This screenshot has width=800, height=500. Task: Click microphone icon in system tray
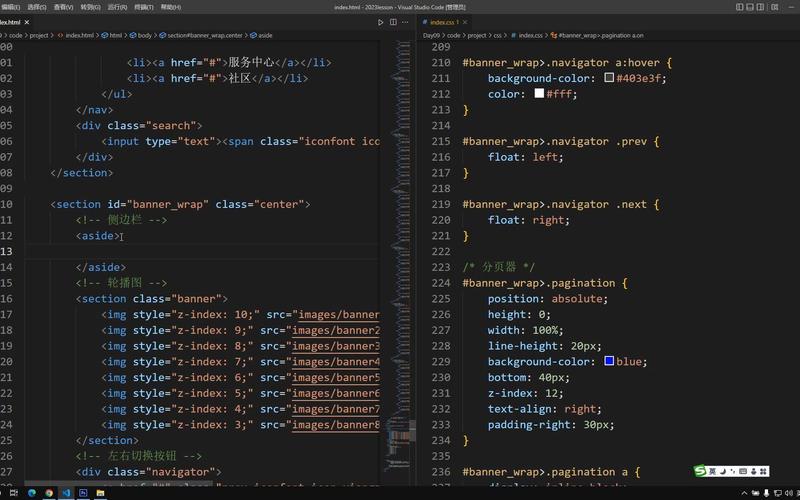tap(766, 493)
